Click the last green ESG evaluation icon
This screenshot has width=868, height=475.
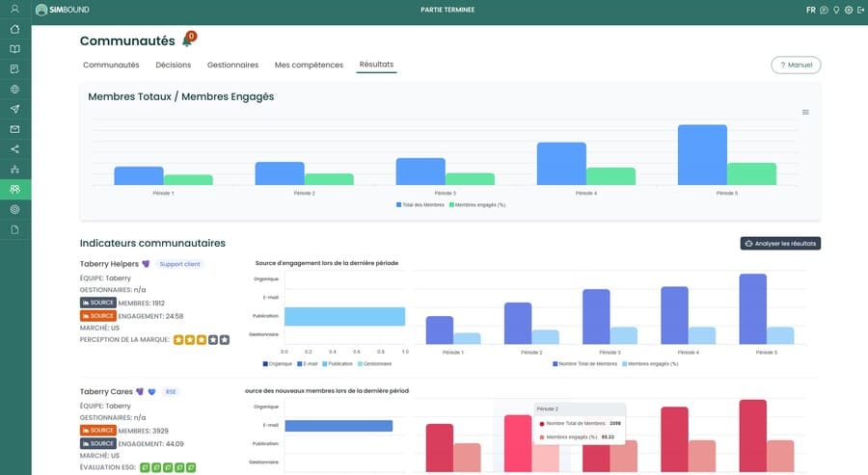tap(190, 467)
